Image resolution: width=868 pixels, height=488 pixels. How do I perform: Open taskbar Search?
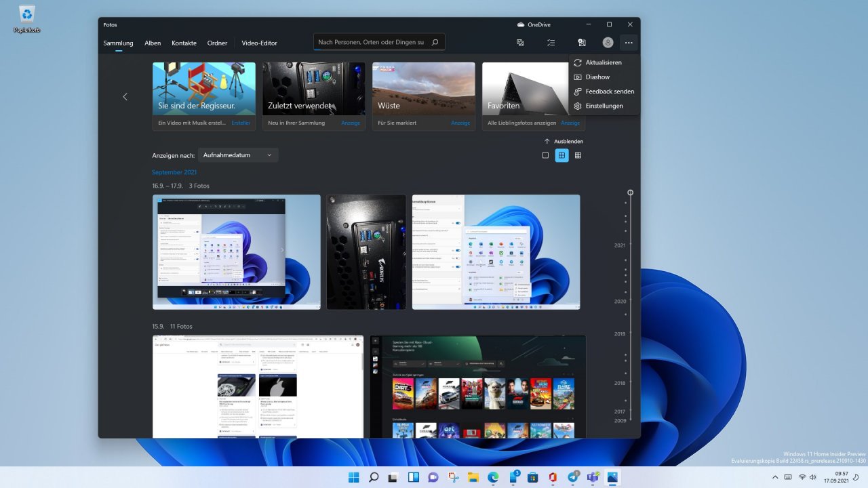coord(374,477)
